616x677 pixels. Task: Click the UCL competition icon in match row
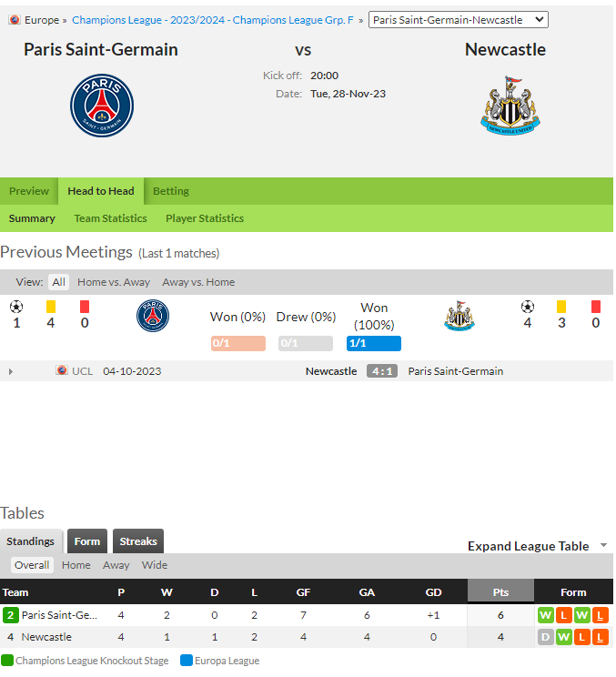[62, 370]
